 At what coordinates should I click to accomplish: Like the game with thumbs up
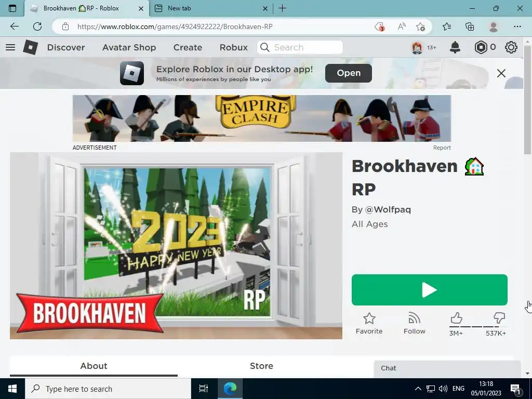click(x=456, y=318)
